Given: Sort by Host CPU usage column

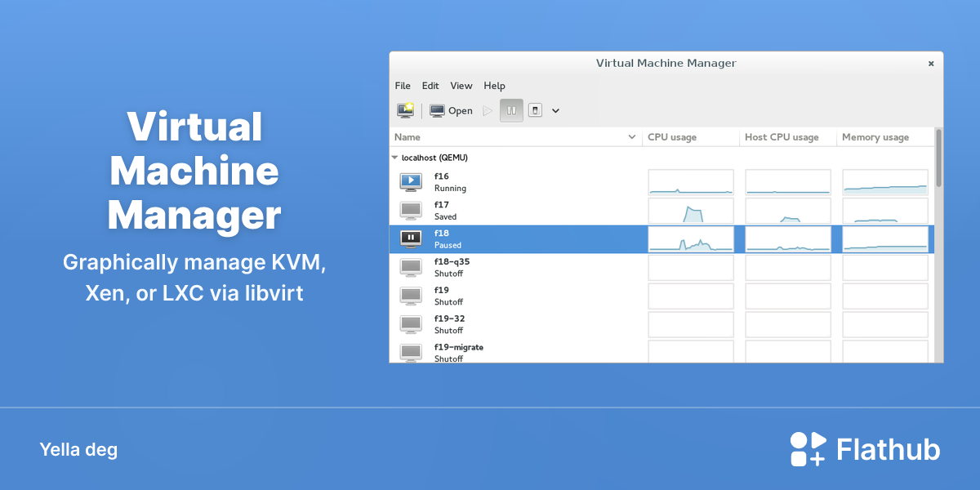Looking at the screenshot, I should click(x=789, y=137).
